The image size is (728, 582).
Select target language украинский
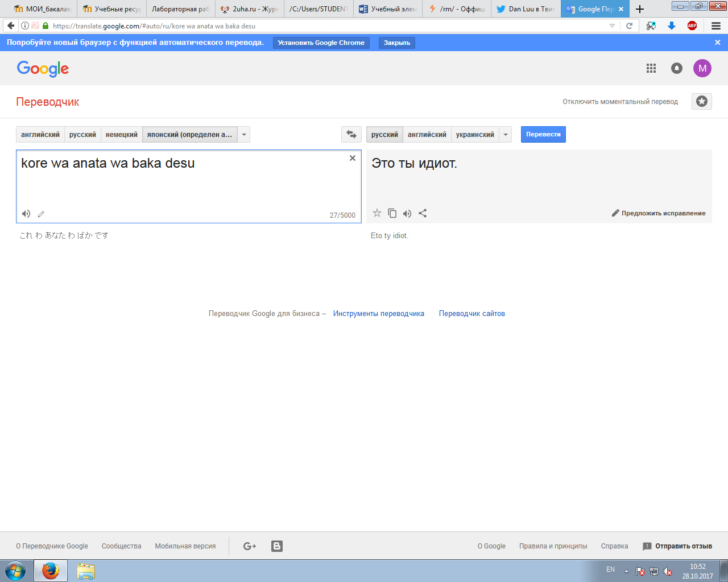(475, 135)
